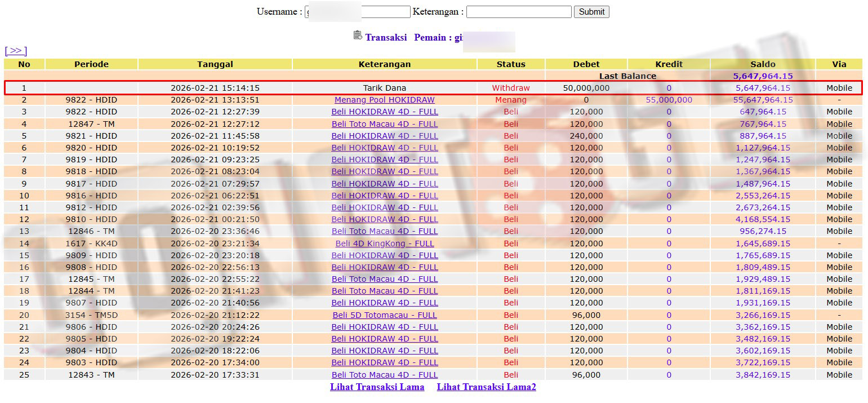Screen dimensions: 868x403
Task: Click the Keterangan text input field
Action: (518, 12)
